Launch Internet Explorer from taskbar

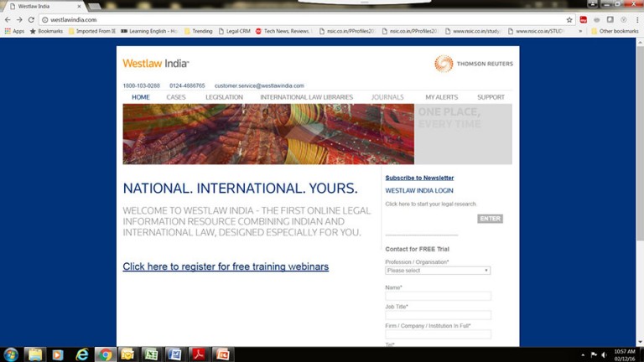coord(81,354)
